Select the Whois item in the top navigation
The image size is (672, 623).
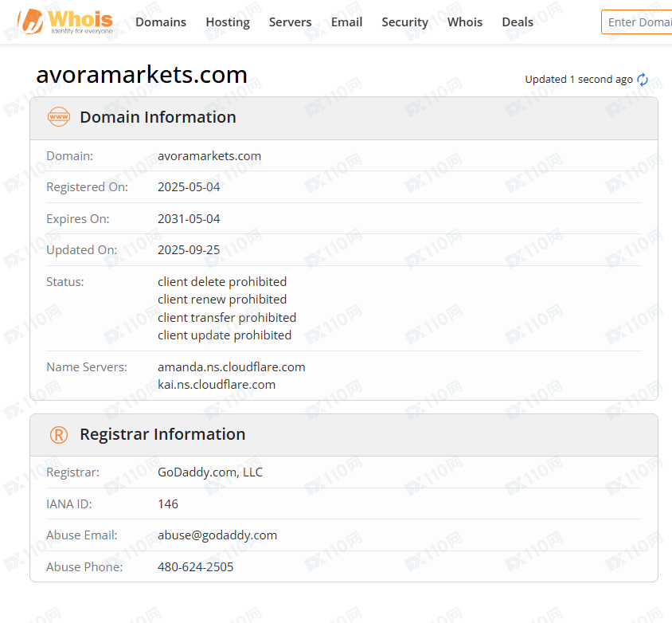tap(465, 22)
